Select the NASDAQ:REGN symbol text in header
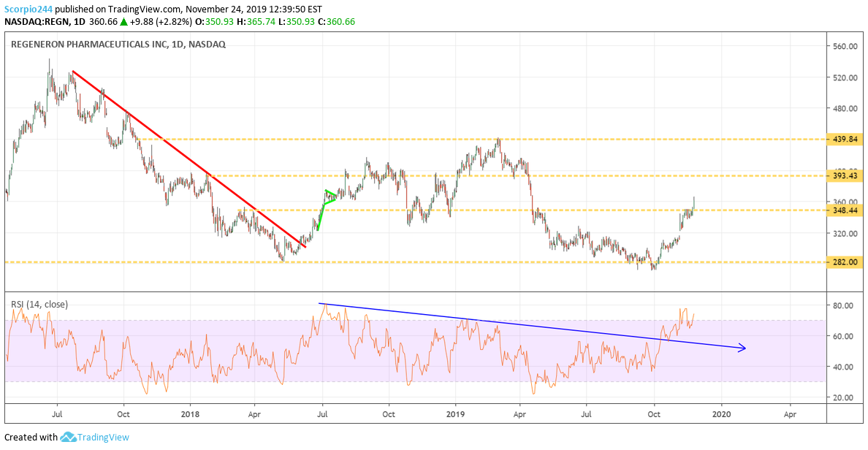Screen dimensions: 868x450 [x=37, y=22]
